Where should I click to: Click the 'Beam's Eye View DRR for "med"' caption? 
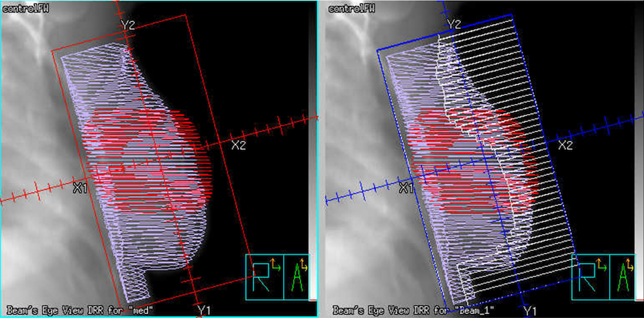[78, 311]
